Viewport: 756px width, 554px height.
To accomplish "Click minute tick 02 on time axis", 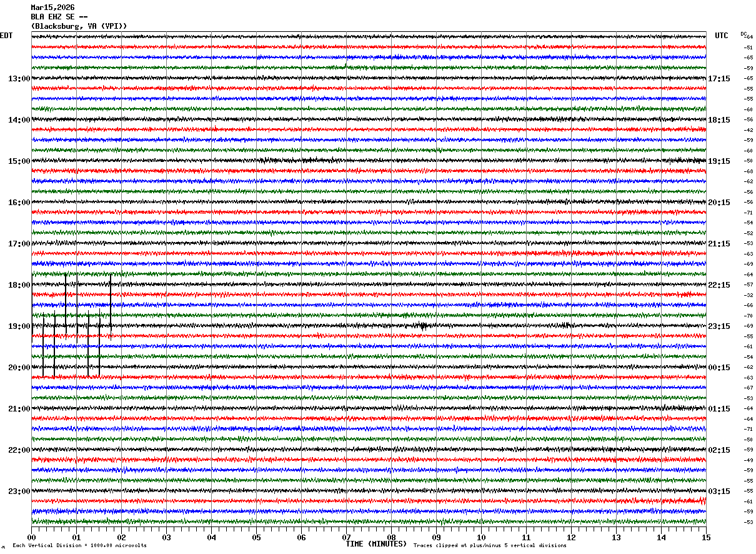I will click(121, 537).
